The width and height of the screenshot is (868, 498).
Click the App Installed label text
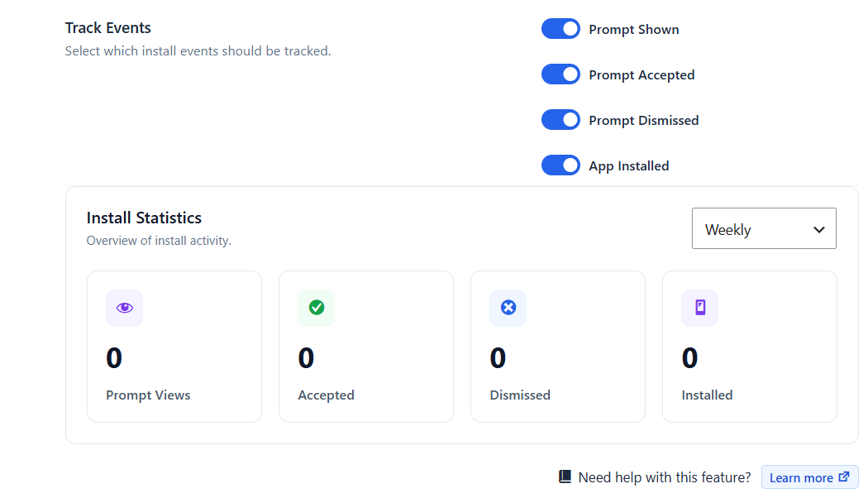629,165
